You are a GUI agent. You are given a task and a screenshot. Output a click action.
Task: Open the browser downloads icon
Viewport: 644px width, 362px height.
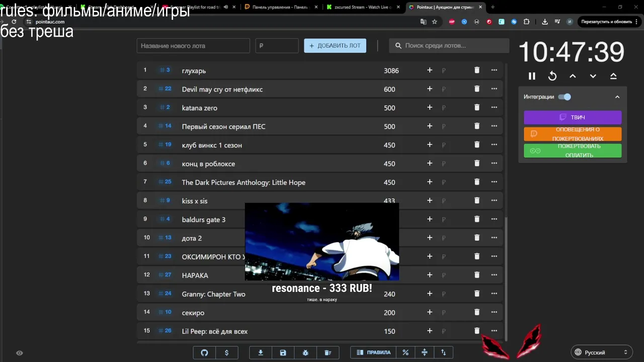pos(545,22)
